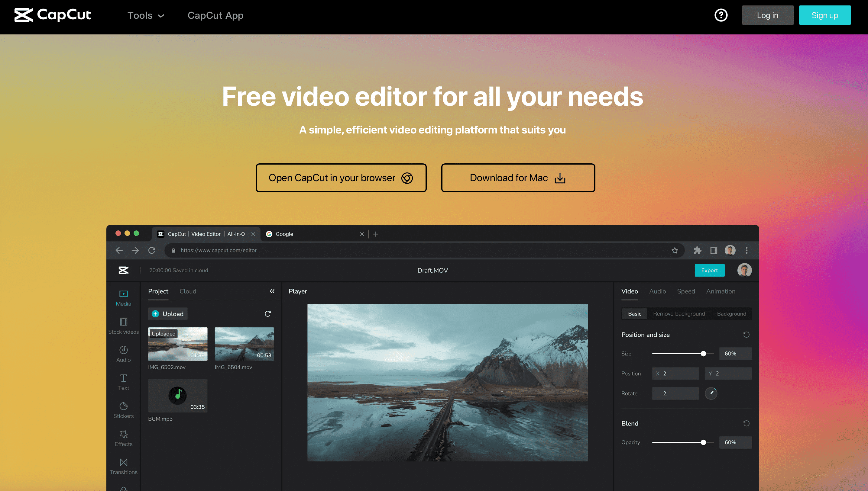Switch to the Video properties tab
The width and height of the screenshot is (868, 491).
click(630, 291)
